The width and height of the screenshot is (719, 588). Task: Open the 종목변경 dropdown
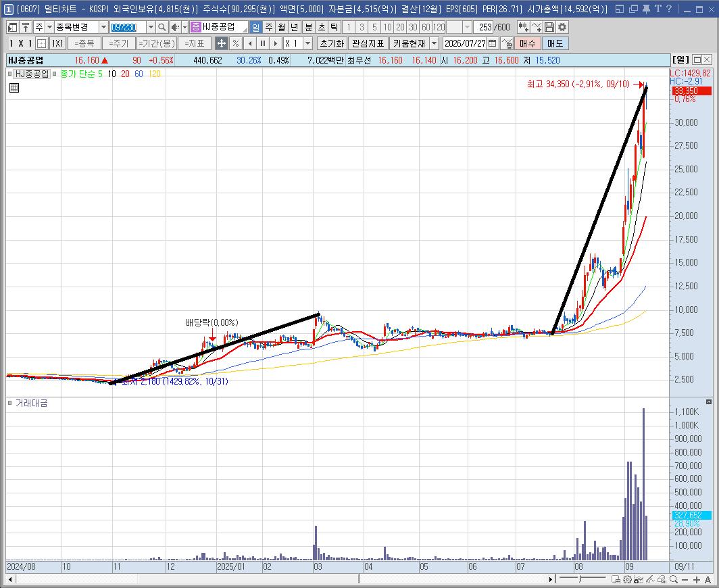tap(103, 28)
